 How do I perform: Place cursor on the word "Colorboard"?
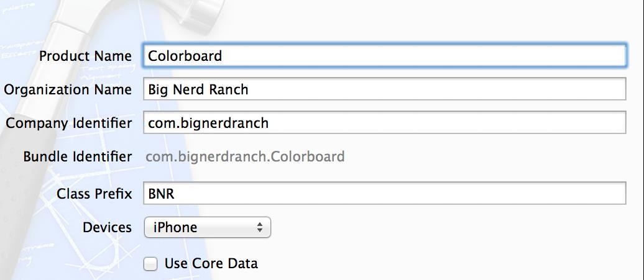tap(185, 56)
